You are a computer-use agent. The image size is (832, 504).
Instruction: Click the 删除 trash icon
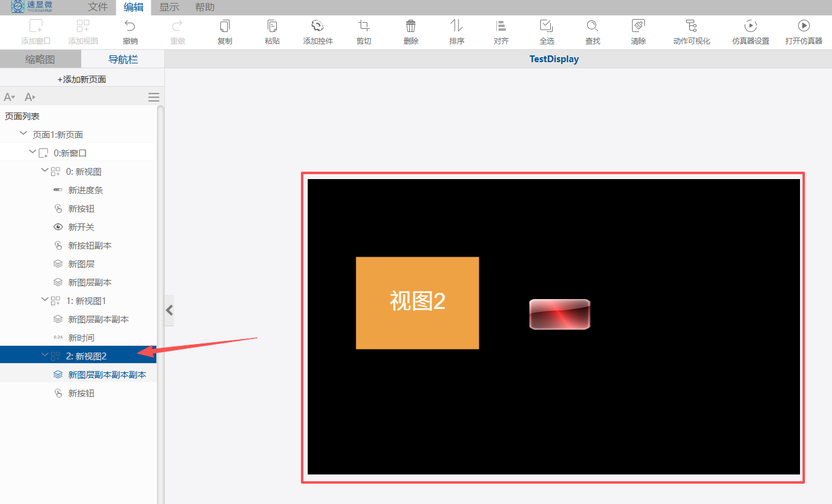411,26
